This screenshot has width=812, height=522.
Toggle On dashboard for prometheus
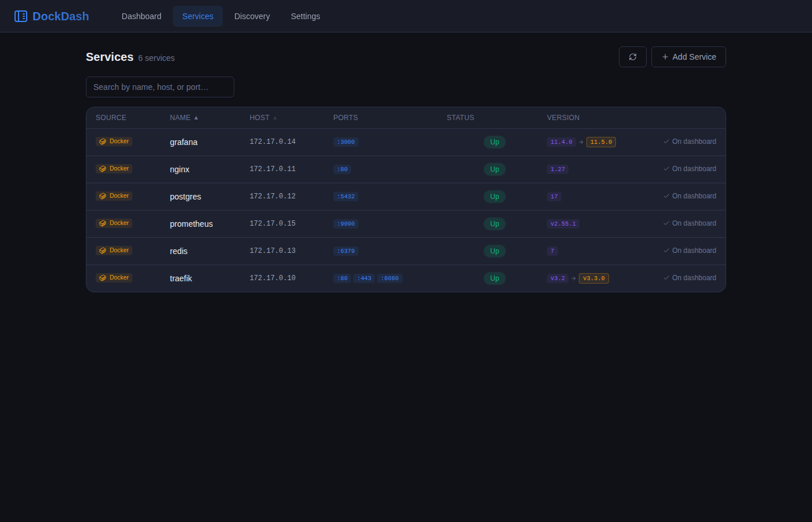coord(690,223)
